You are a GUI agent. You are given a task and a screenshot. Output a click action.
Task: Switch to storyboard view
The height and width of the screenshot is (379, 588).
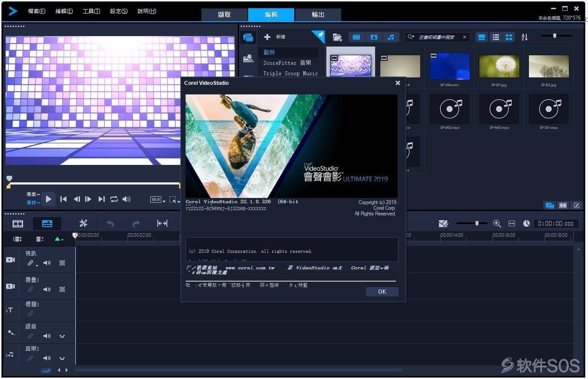(18, 224)
